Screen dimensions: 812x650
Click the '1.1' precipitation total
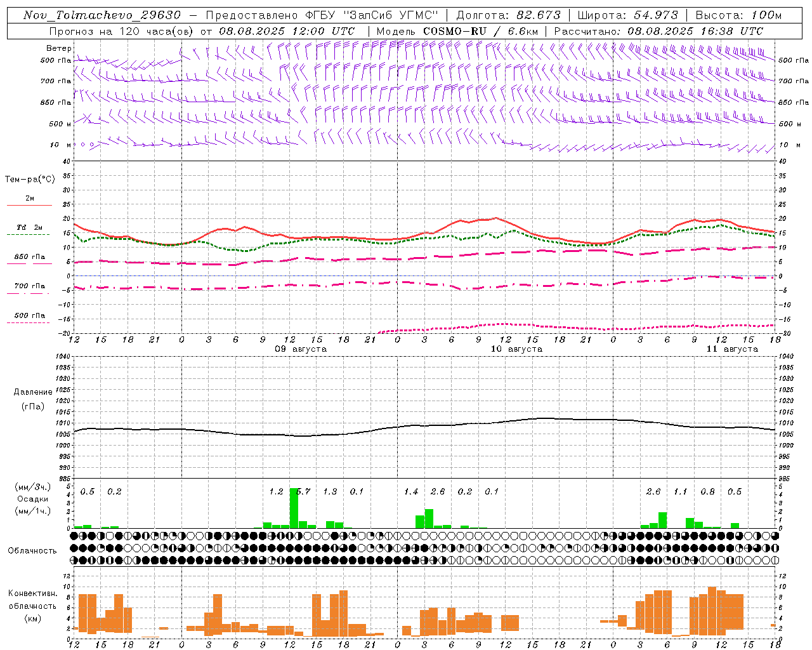tap(680, 491)
